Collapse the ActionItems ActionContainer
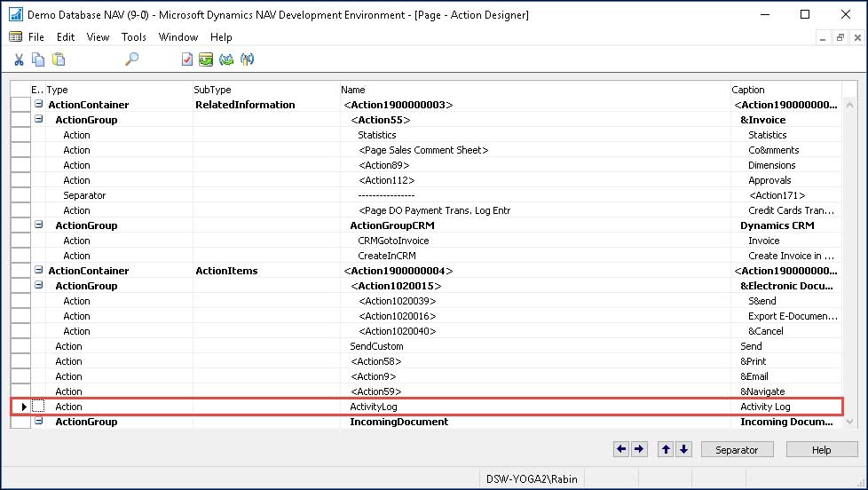Screen dimensions: 868x490 39,270
